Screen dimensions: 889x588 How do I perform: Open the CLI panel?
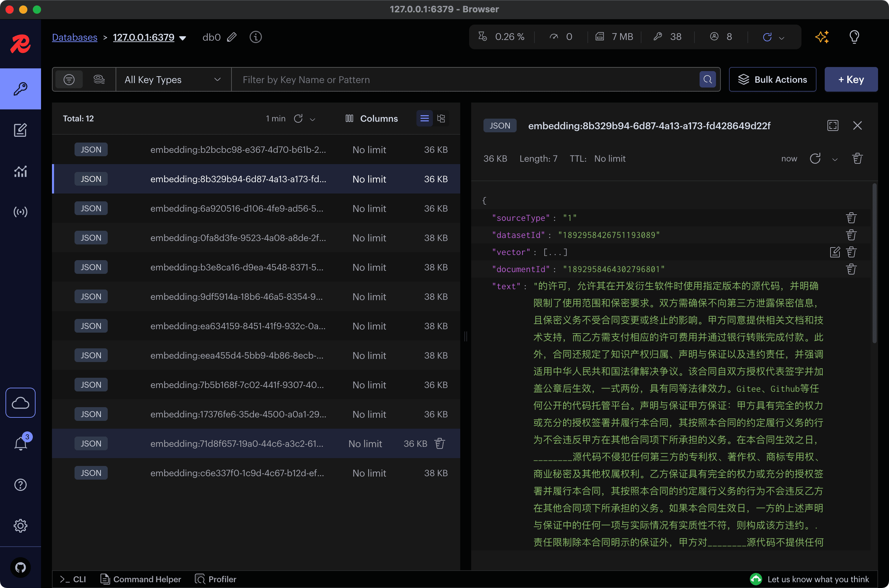[73, 579]
